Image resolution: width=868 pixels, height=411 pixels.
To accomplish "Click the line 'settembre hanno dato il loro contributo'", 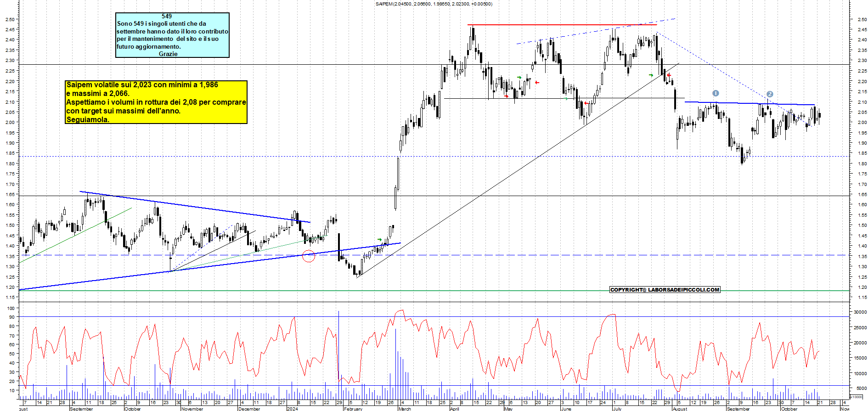I will click(172, 31).
